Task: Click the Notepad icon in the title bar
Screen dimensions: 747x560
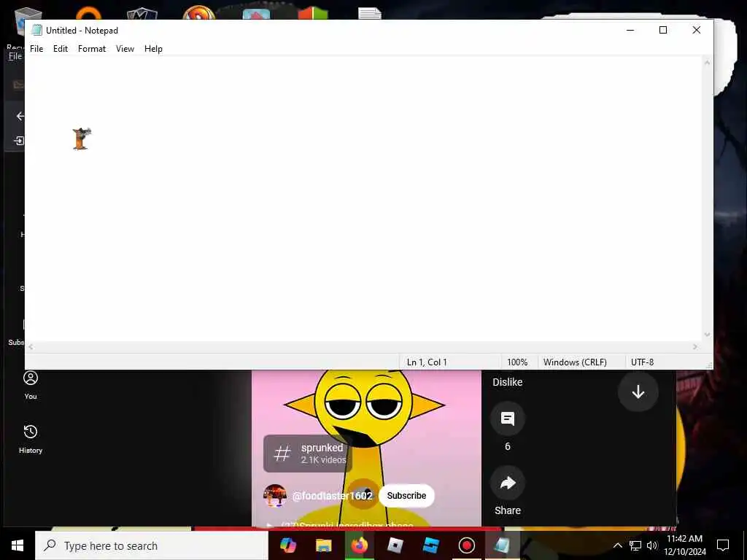Action: (36, 30)
